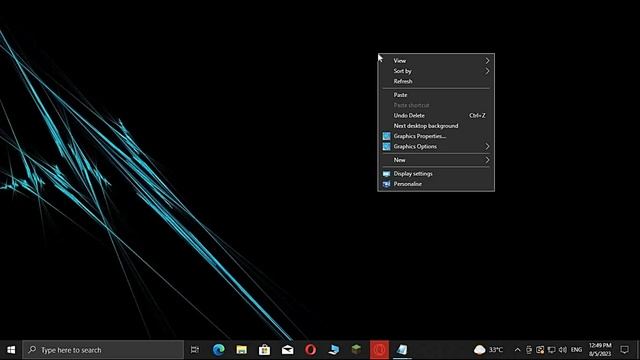Select Paste in the context menu
Image resolution: width=640 pixels, height=360 pixels.
pos(436,95)
